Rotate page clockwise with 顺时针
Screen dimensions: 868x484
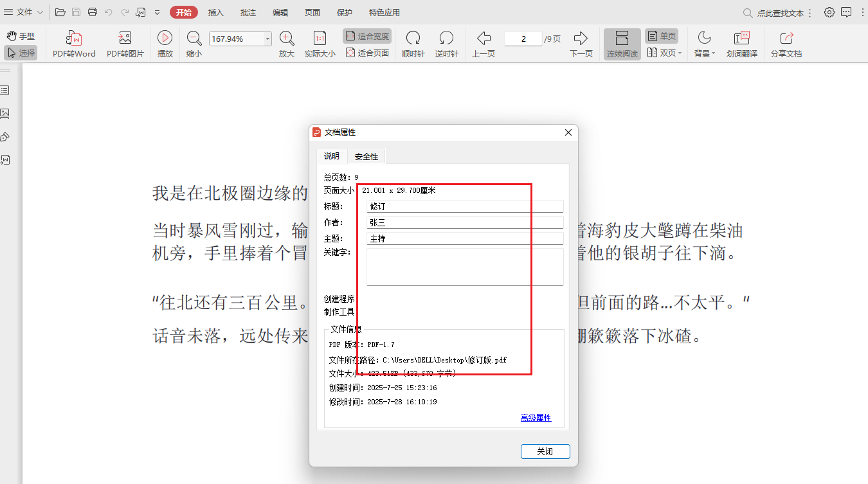(x=413, y=42)
